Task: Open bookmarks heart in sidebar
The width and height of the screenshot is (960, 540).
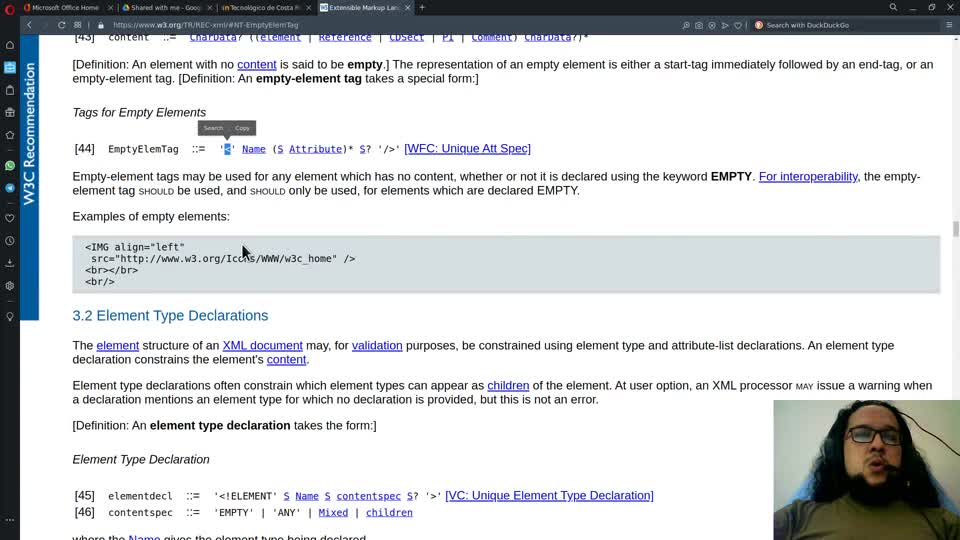Action: pos(10,218)
